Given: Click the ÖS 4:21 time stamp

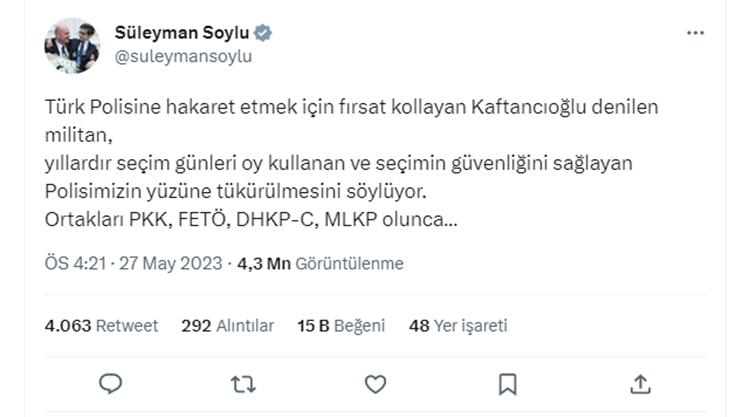Looking at the screenshot, I should [75, 264].
